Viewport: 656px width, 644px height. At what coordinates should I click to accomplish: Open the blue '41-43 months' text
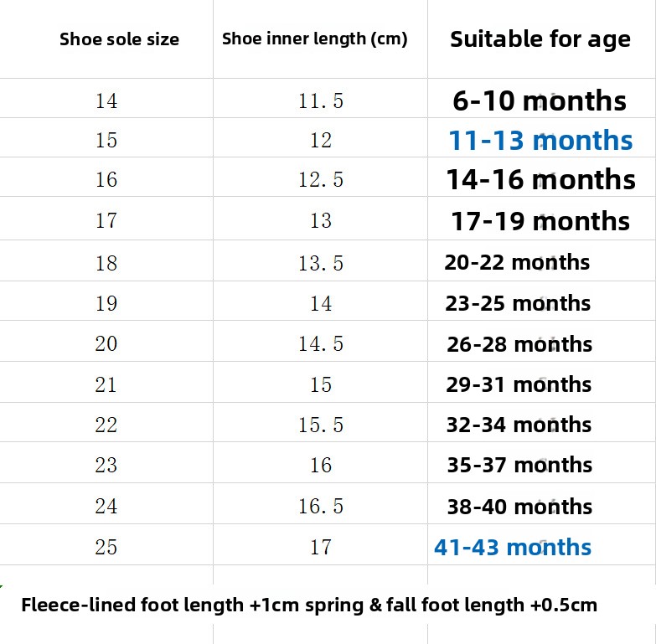(513, 547)
